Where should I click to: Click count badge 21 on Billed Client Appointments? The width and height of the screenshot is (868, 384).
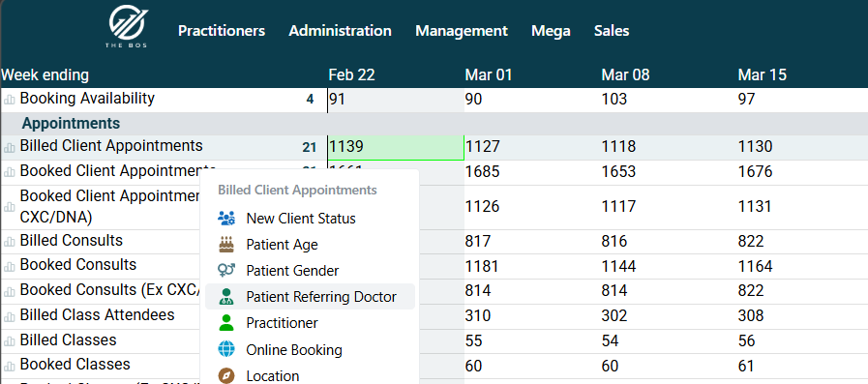point(310,147)
